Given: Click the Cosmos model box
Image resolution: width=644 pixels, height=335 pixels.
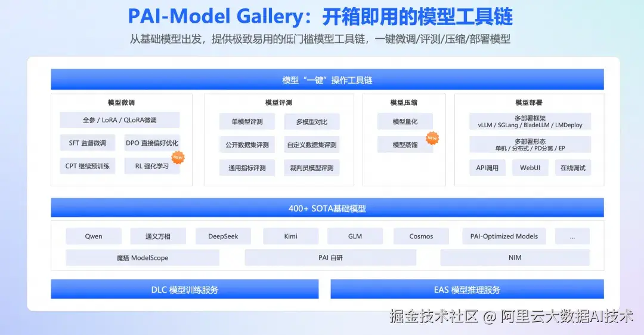Looking at the screenshot, I should pos(421,236).
